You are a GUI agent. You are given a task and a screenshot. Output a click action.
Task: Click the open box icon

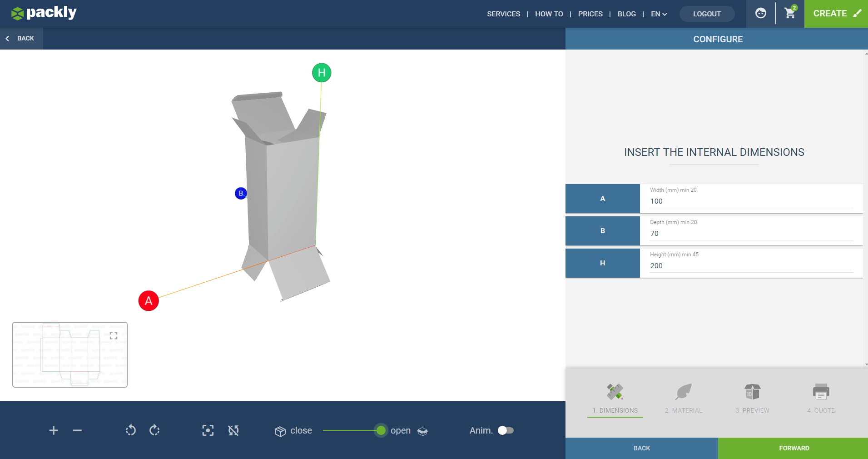pos(422,431)
